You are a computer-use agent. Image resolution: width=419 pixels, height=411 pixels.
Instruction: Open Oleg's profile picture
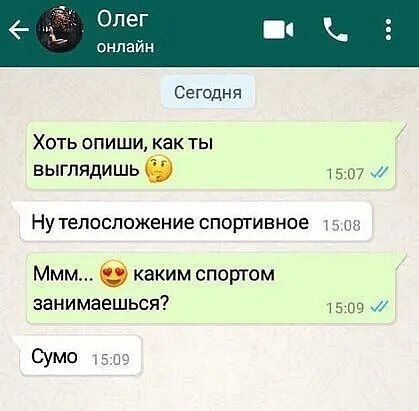61,30
